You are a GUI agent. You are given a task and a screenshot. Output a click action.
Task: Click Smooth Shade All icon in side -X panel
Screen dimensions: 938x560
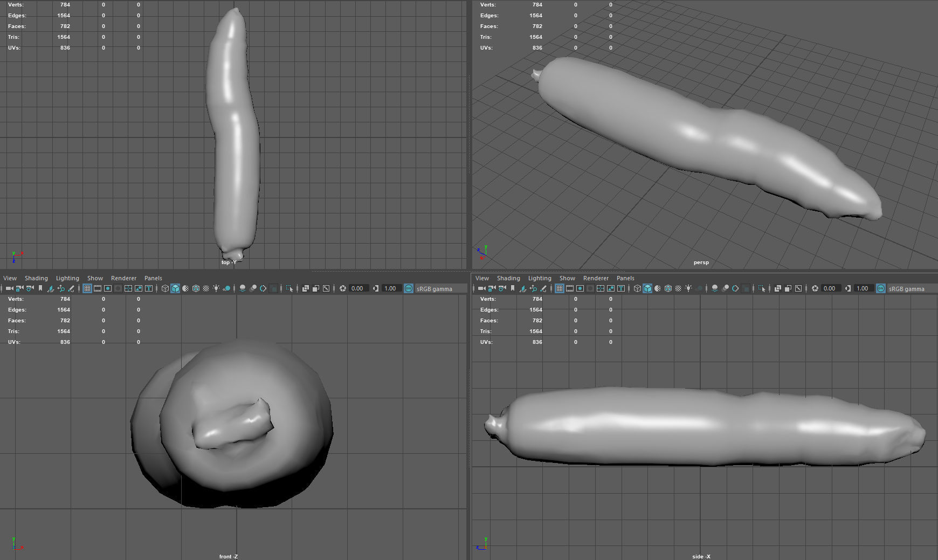pyautogui.click(x=647, y=288)
